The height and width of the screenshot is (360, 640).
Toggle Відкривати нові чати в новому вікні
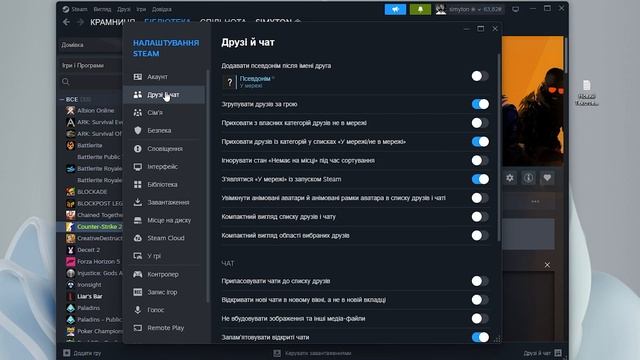(x=480, y=300)
